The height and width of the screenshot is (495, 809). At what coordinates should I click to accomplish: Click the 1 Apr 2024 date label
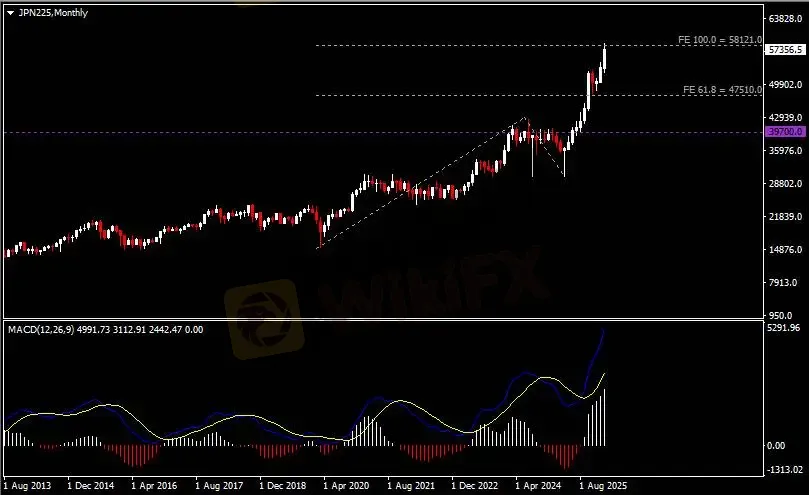click(538, 486)
